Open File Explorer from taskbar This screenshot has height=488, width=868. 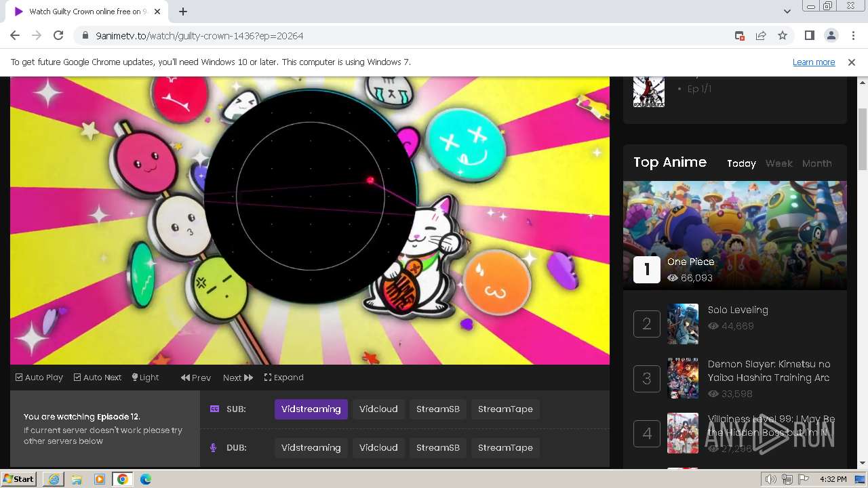[77, 479]
